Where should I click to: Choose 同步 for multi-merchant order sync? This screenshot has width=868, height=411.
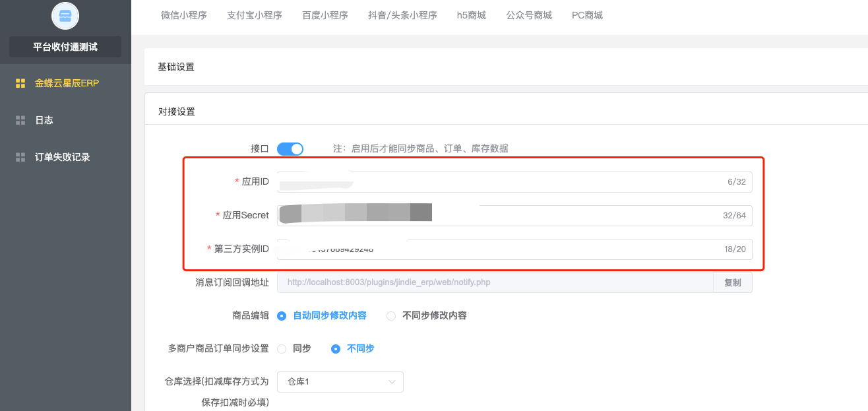click(282, 348)
